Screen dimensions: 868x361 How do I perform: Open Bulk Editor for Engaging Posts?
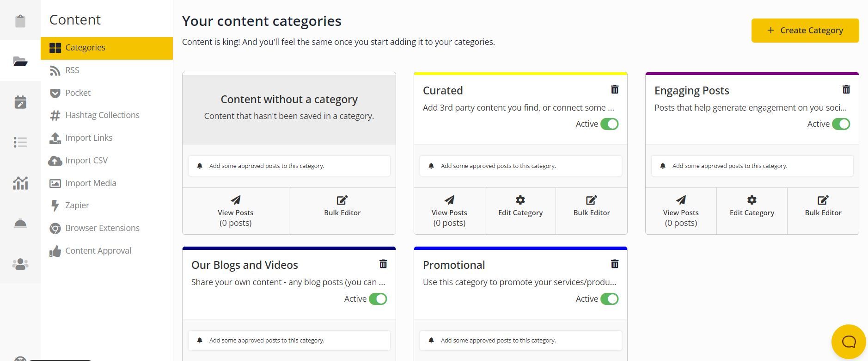(x=823, y=206)
